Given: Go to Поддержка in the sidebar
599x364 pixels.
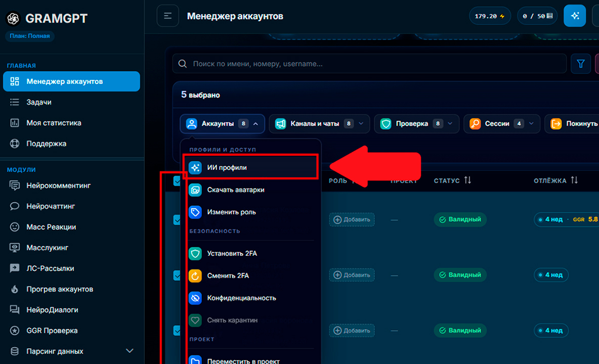Looking at the screenshot, I should point(71,144).
